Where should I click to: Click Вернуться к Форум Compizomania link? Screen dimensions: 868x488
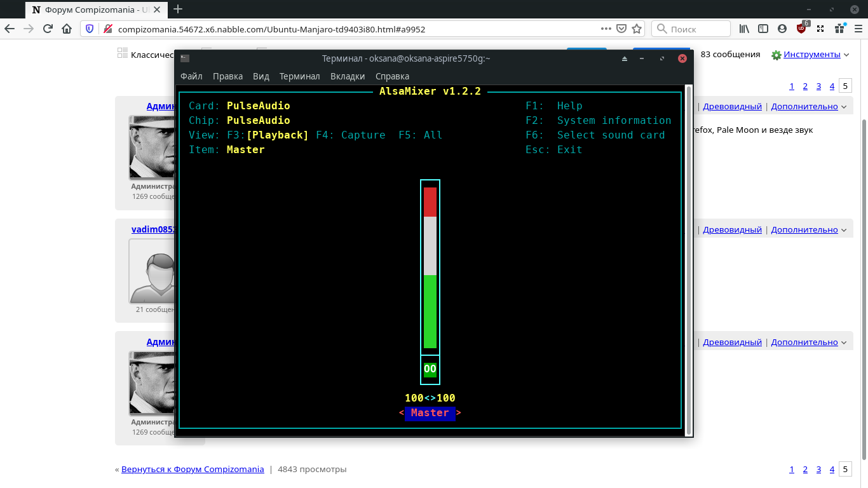[x=193, y=470]
